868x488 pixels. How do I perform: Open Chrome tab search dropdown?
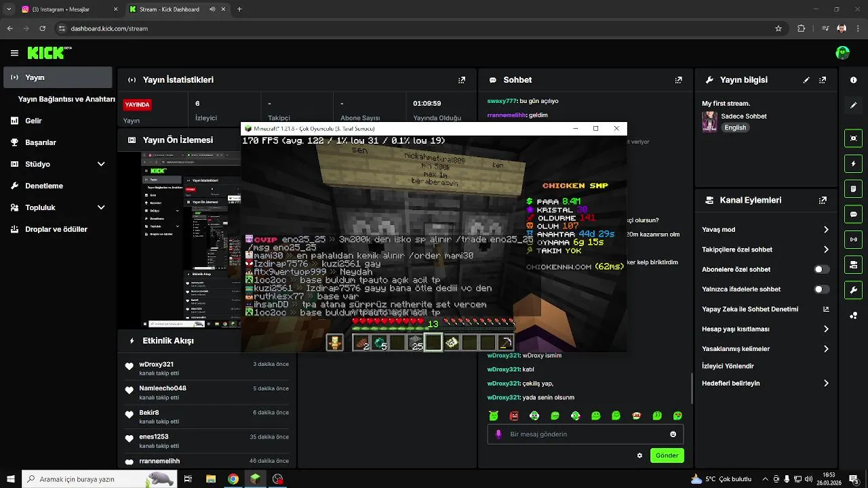coord(9,9)
